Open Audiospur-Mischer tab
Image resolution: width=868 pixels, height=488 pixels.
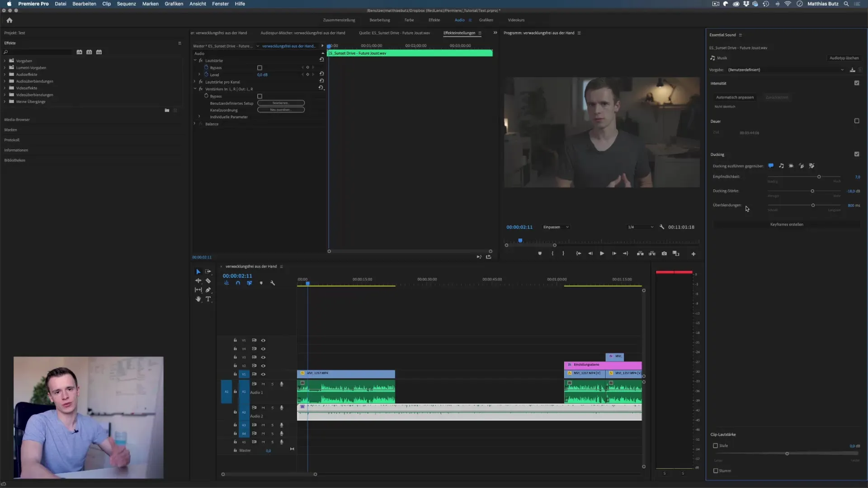(303, 33)
